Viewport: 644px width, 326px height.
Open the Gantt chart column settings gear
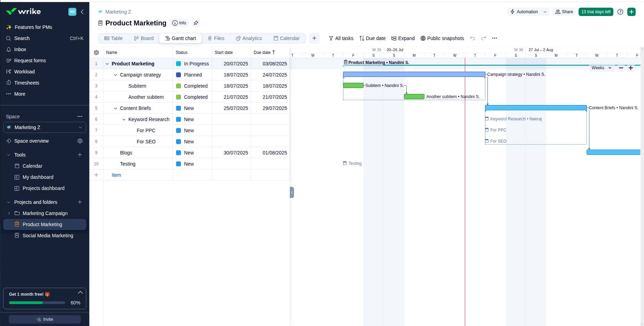[96, 52]
